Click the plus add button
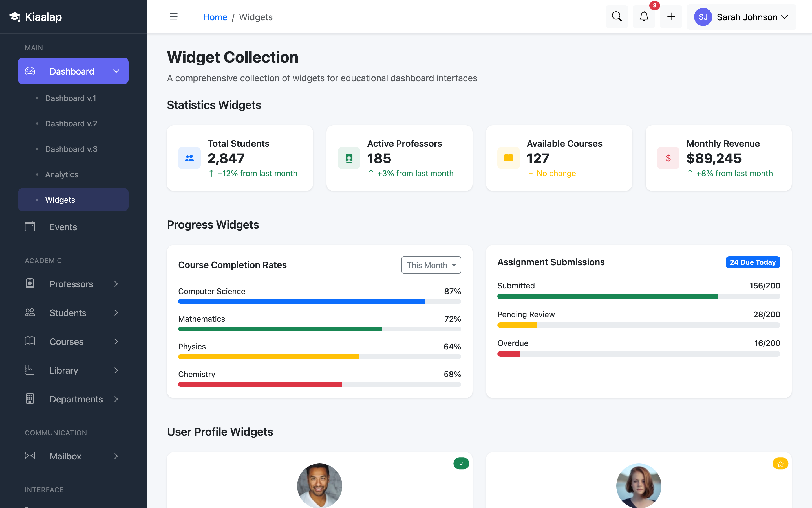 click(671, 16)
